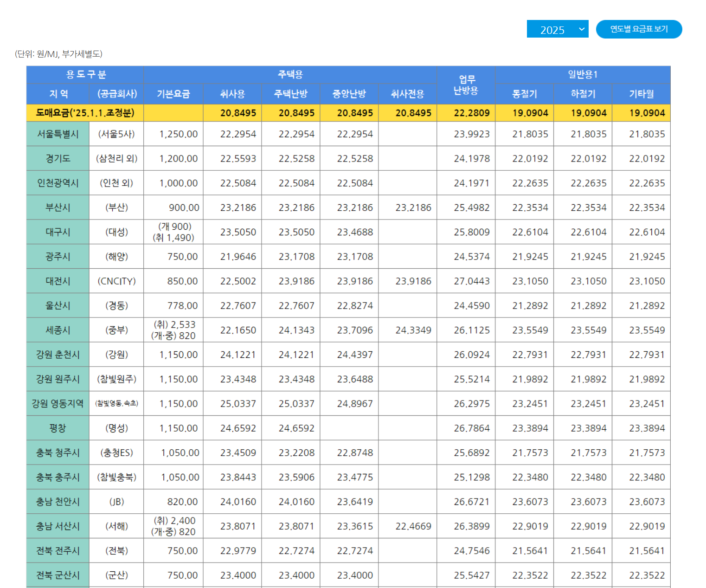Click the 서산시 (취) 2,400 base fee cell
The image size is (706, 588).
coord(173,526)
